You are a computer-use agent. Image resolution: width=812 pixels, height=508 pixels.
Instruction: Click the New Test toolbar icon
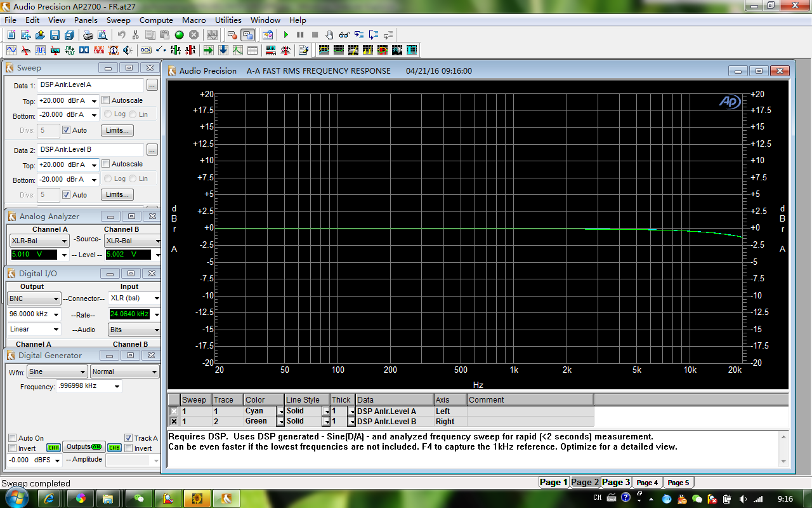click(x=11, y=35)
